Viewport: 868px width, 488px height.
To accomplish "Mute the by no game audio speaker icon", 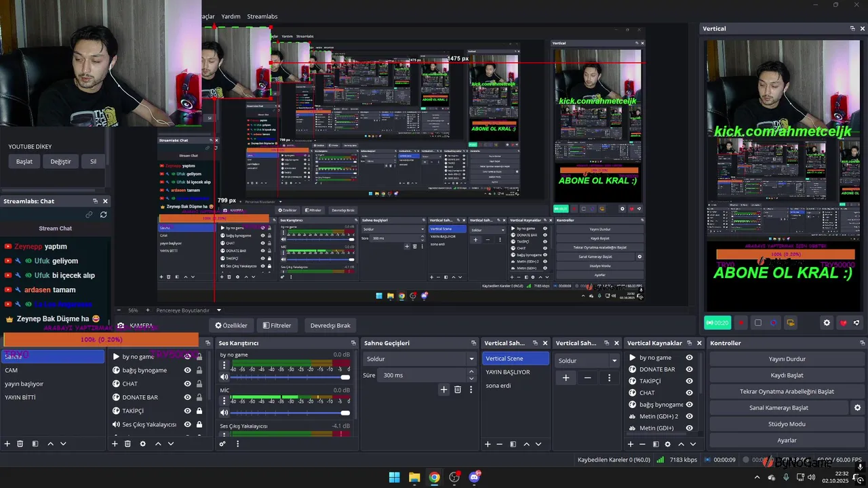I will [224, 377].
